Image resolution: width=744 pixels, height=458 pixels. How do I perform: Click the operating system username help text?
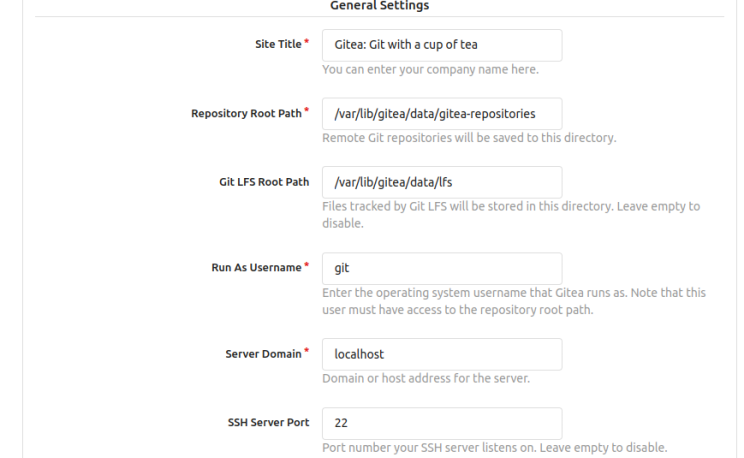click(513, 293)
